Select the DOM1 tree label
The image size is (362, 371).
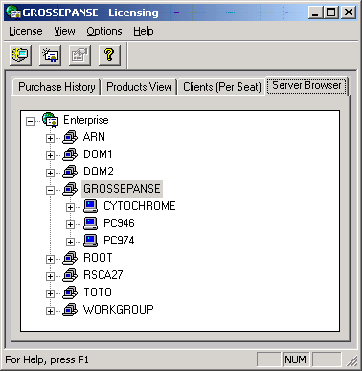(x=98, y=154)
